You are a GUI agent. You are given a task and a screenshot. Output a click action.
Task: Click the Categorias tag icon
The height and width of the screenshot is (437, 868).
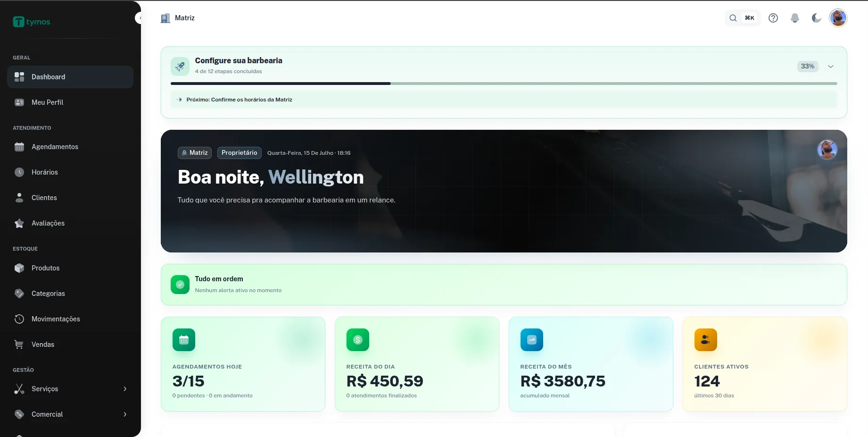pos(19,294)
